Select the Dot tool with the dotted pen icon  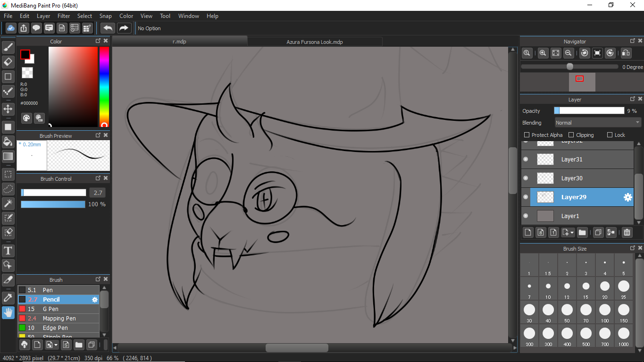tap(8, 91)
